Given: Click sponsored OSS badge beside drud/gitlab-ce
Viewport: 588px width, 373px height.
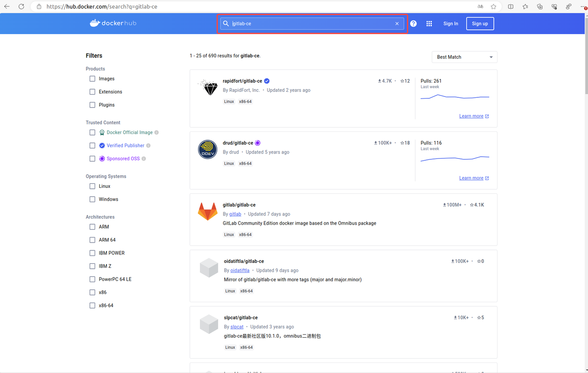Looking at the screenshot, I should pyautogui.click(x=258, y=143).
